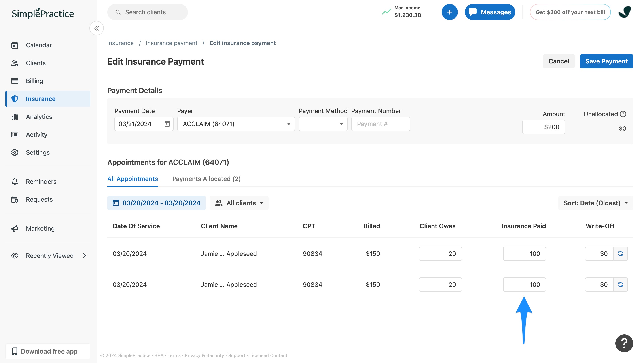Edit Insurance Paid in first appointment row
This screenshot has width=644, height=363.
pos(524,253)
